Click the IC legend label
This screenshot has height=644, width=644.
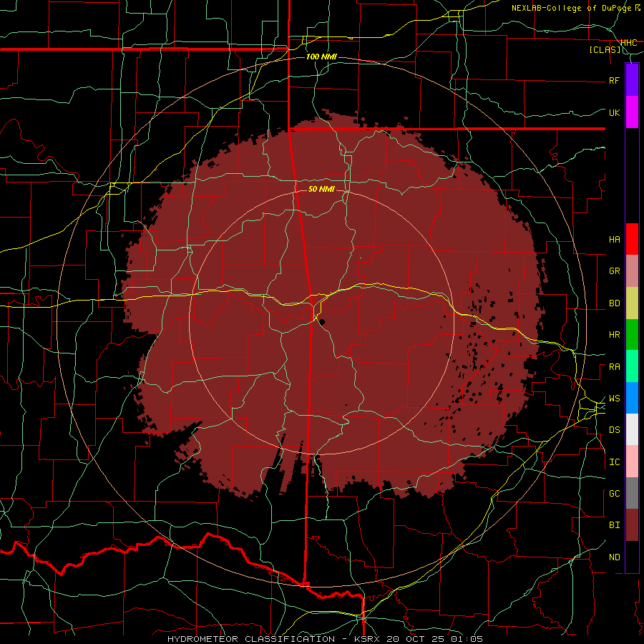click(614, 462)
